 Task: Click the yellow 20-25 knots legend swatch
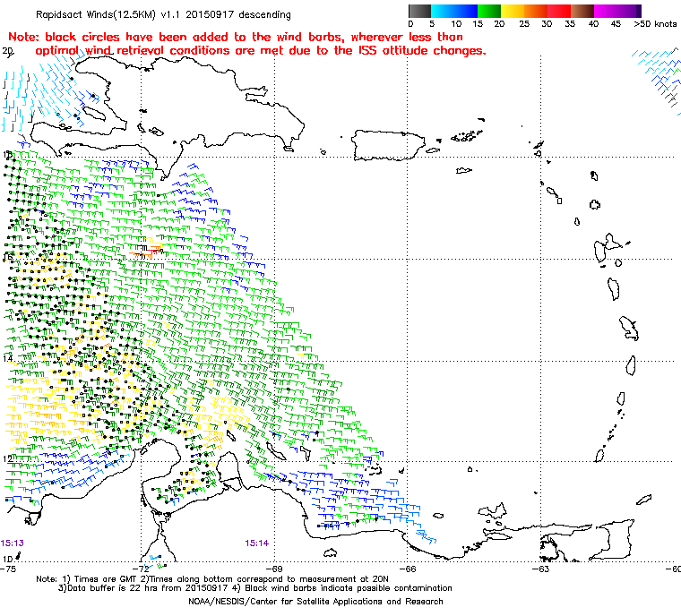[x=513, y=11]
